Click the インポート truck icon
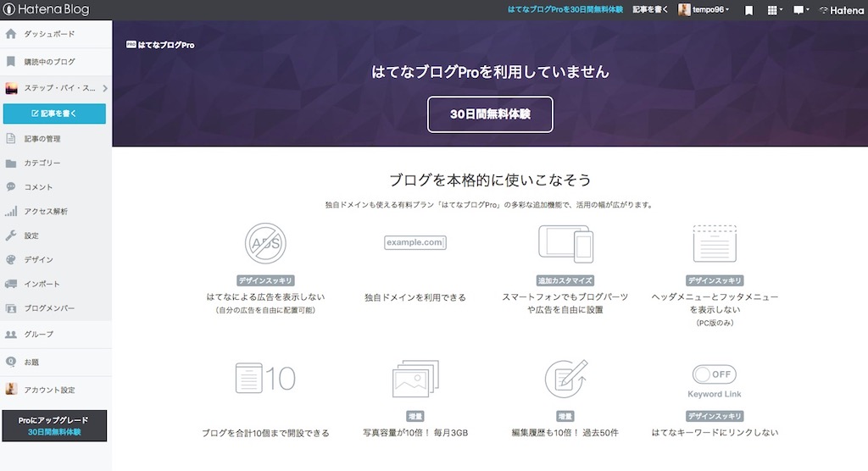Screen dimensions: 868x471 click(x=10, y=284)
